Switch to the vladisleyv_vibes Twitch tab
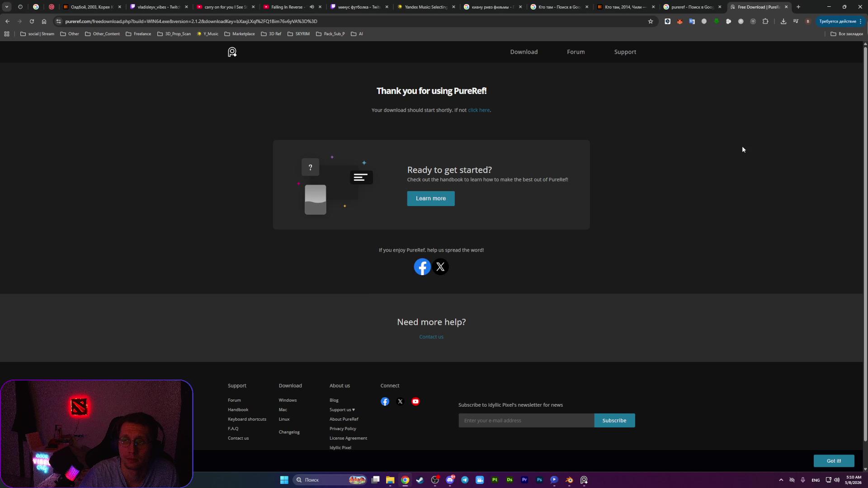This screenshot has height=488, width=868. [x=158, y=7]
